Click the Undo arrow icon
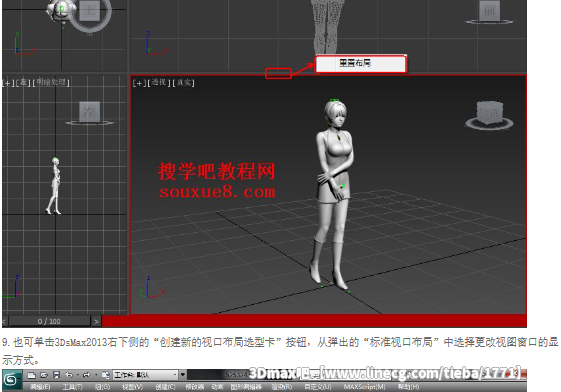 click(x=69, y=375)
